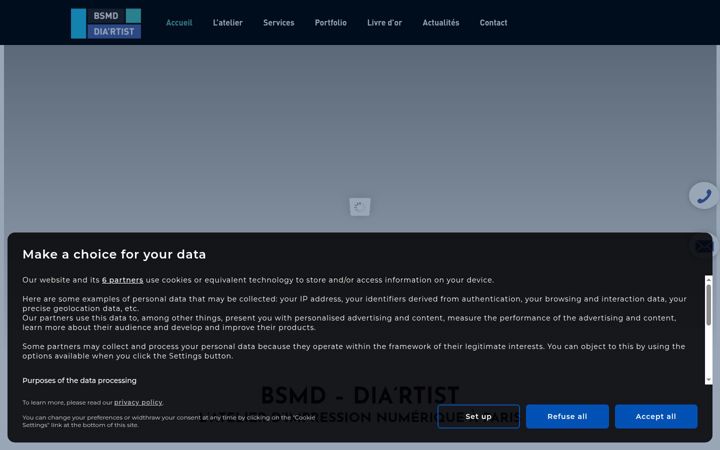The height and width of the screenshot is (450, 720).
Task: Open the L'atelier menu item
Action: [x=227, y=22]
